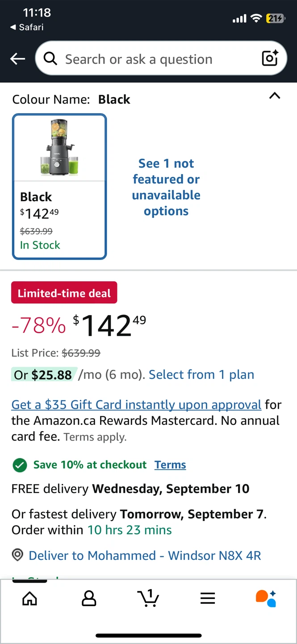This screenshot has height=644, width=297.
Task: Tap the magnifying glass search icon
Action: 50,59
